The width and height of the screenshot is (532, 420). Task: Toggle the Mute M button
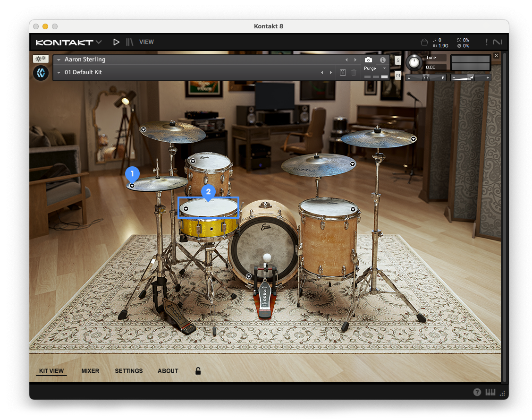pos(398,75)
